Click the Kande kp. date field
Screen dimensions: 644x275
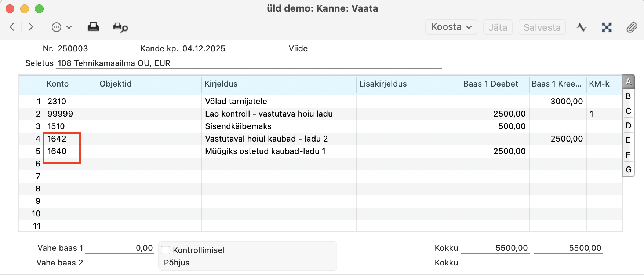pos(213,49)
